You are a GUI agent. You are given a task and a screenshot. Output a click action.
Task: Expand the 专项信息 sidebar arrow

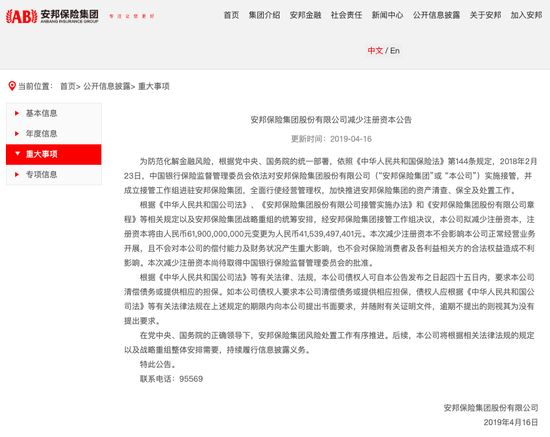pyautogui.click(x=16, y=174)
